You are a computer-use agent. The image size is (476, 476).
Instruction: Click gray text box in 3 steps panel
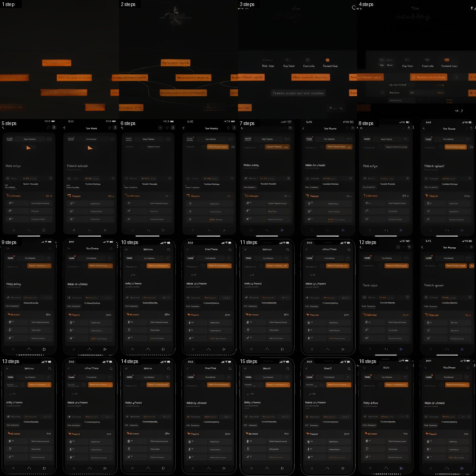click(298, 93)
